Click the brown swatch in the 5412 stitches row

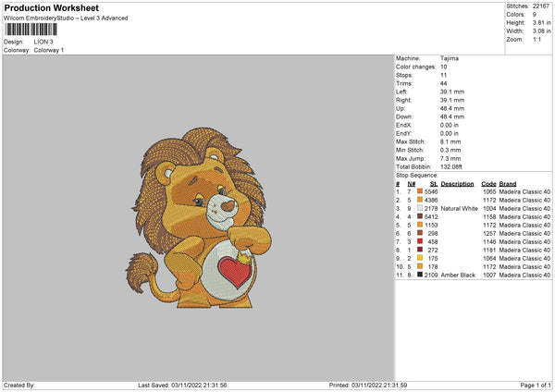click(x=420, y=216)
